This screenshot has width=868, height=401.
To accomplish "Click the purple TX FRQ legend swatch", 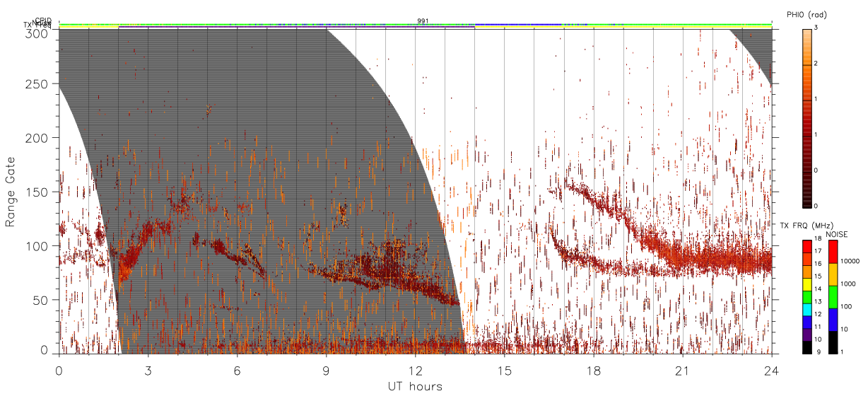I will 807,334.
